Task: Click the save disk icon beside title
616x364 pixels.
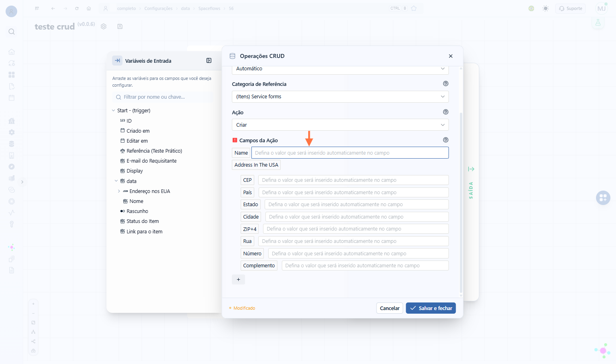Action: (120, 26)
